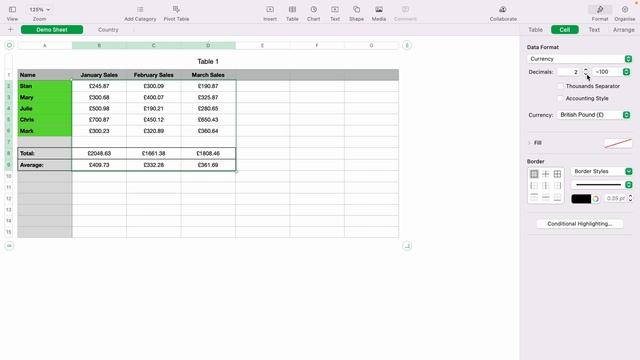Select the cell showing £650.43
Viewport: 640px width, 360px height.
208,120
